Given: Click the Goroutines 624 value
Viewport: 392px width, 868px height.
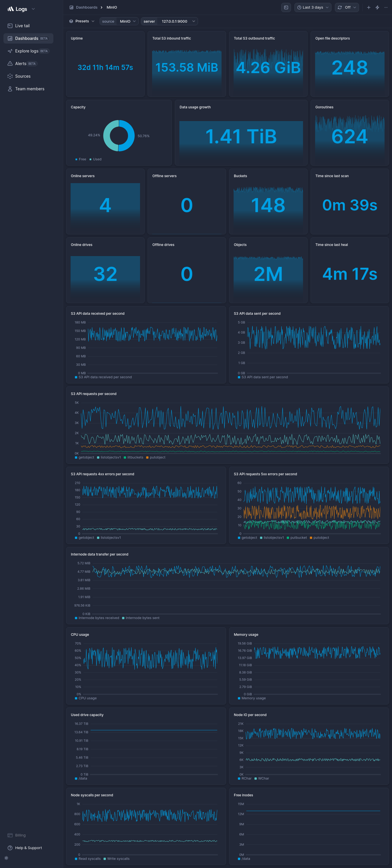Looking at the screenshot, I should [349, 137].
